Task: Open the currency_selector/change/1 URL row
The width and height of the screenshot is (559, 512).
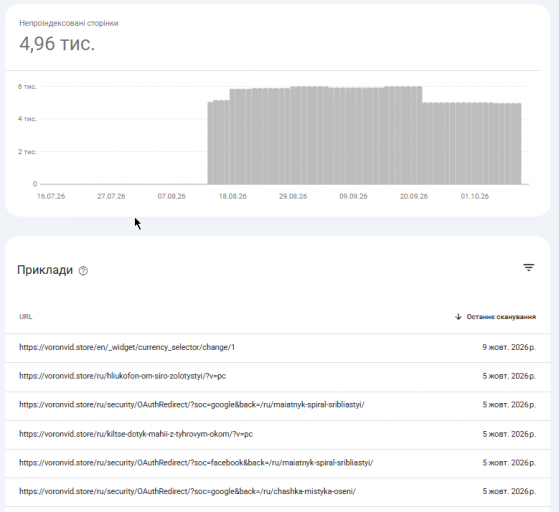Action: point(277,347)
